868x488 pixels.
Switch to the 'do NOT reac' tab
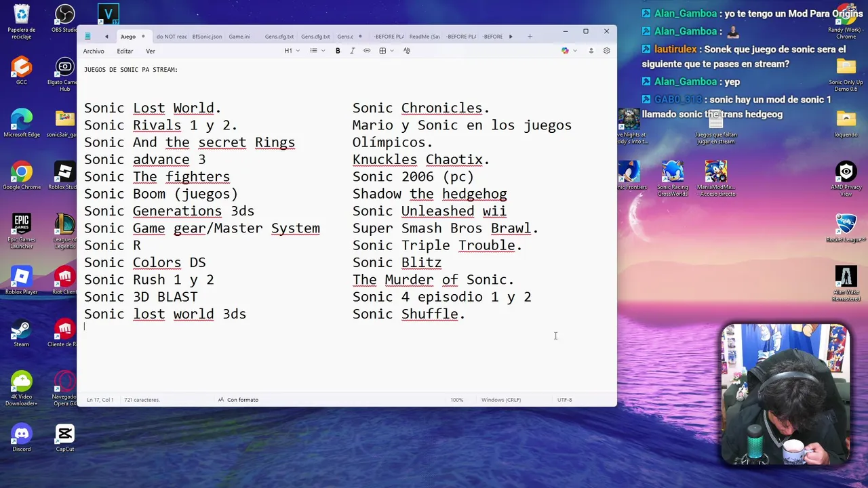pyautogui.click(x=171, y=37)
